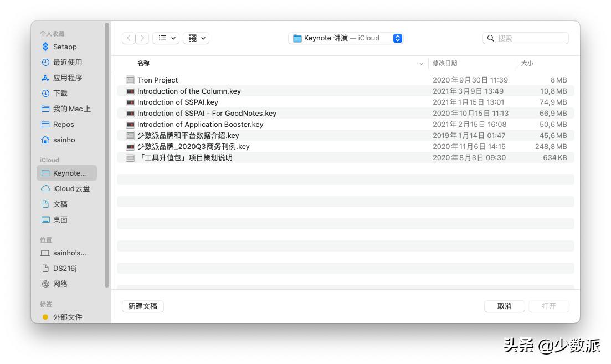Click the 新建文稿 button

(142, 306)
